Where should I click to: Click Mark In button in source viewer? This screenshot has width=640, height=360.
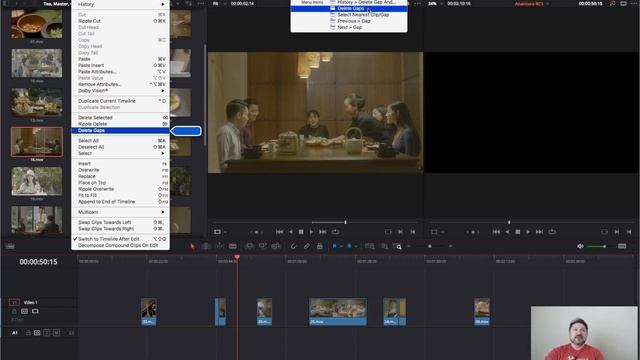(400, 232)
